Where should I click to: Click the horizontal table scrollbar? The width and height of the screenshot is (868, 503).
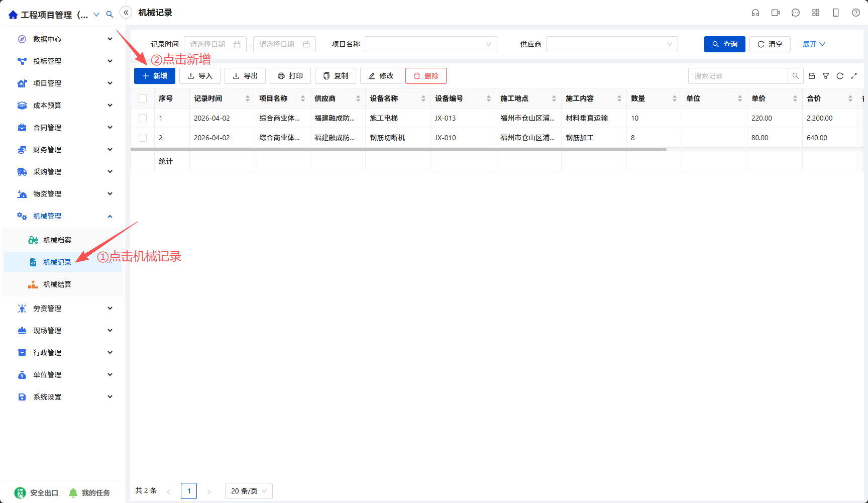click(x=398, y=149)
